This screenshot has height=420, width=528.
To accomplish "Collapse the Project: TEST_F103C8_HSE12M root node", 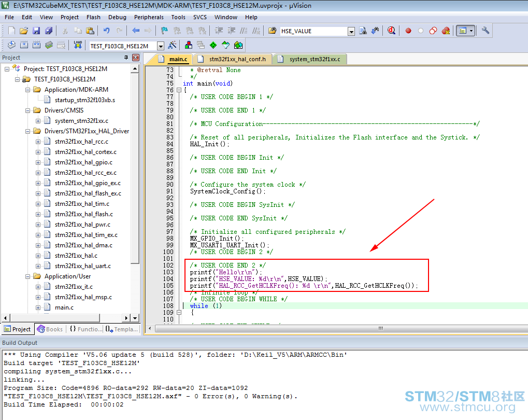I will pos(7,69).
